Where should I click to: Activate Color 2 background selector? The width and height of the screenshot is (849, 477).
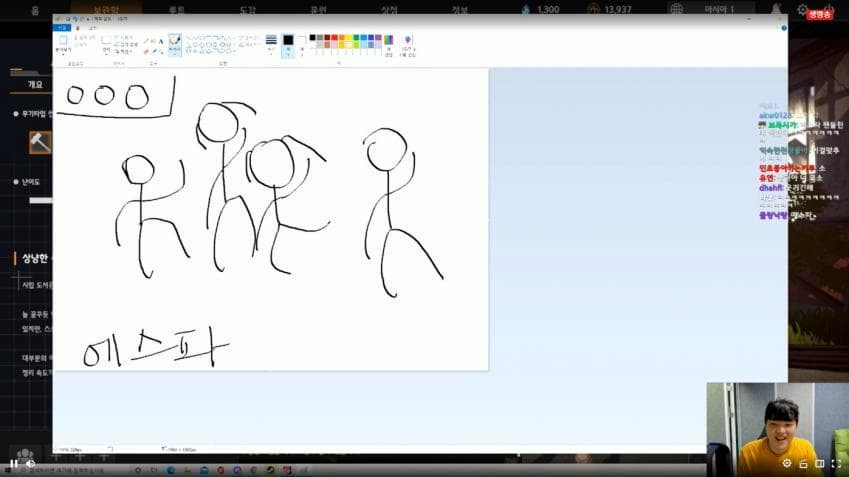[302, 45]
